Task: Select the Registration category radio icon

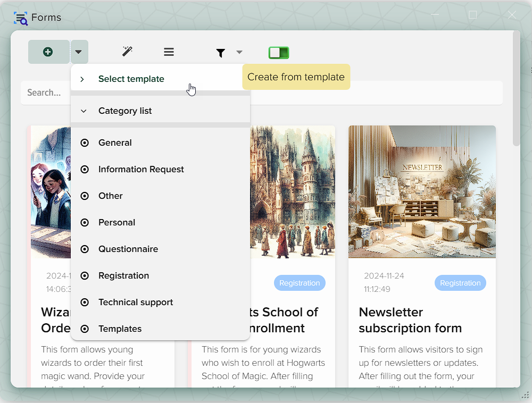Action: (85, 275)
